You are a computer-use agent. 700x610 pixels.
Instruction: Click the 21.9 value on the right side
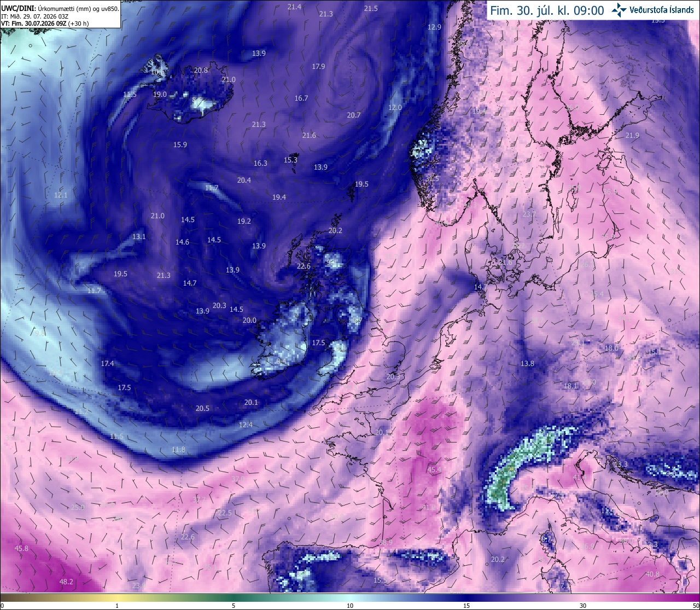632,136
